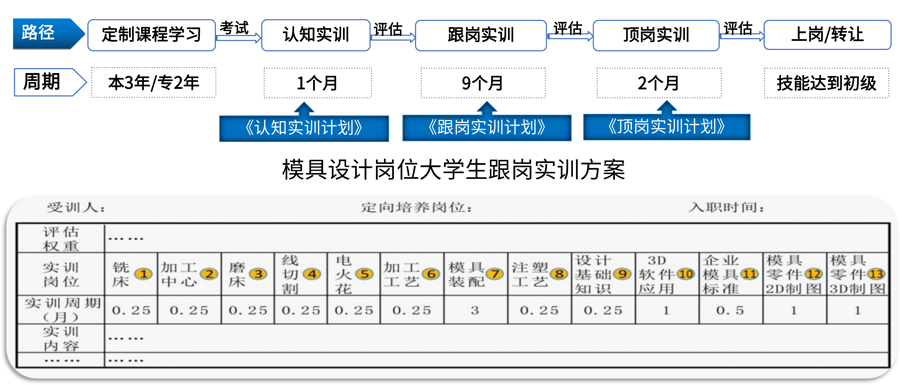Click the 9个月 dashed period box

[x=482, y=83]
